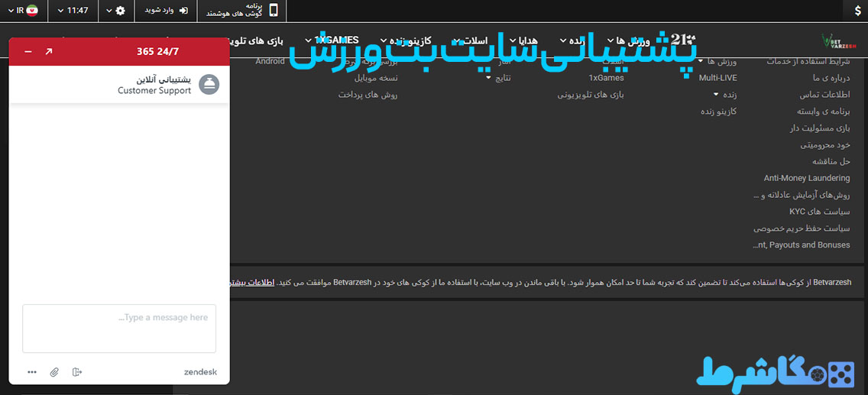Open the کازینو زنده footer link
This screenshot has height=395, width=868.
[718, 112]
